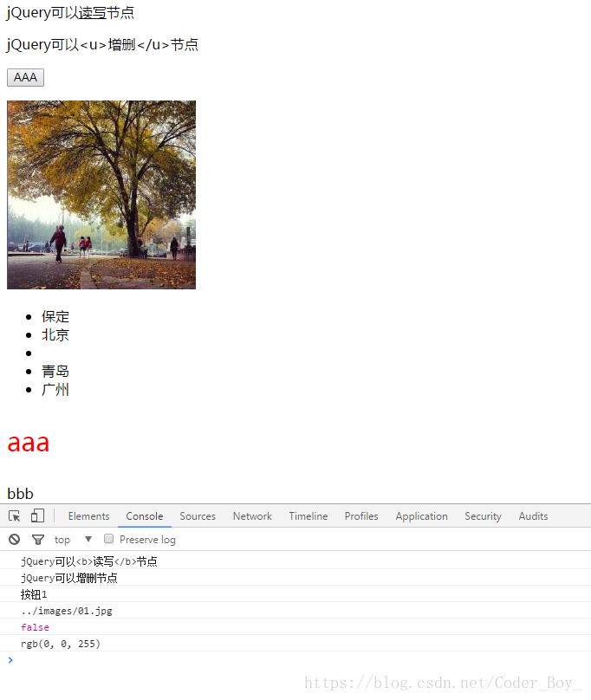Clear the console with the ban icon
The width and height of the screenshot is (591, 700).
pyautogui.click(x=14, y=539)
